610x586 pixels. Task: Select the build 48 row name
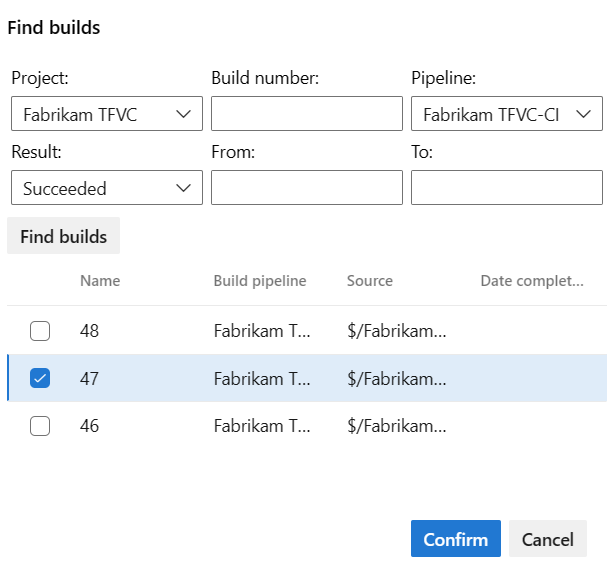pos(90,330)
